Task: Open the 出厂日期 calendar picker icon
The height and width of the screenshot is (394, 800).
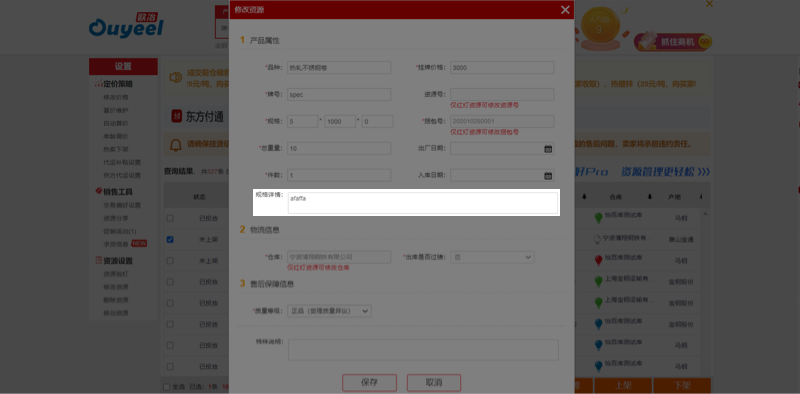Action: coord(548,149)
